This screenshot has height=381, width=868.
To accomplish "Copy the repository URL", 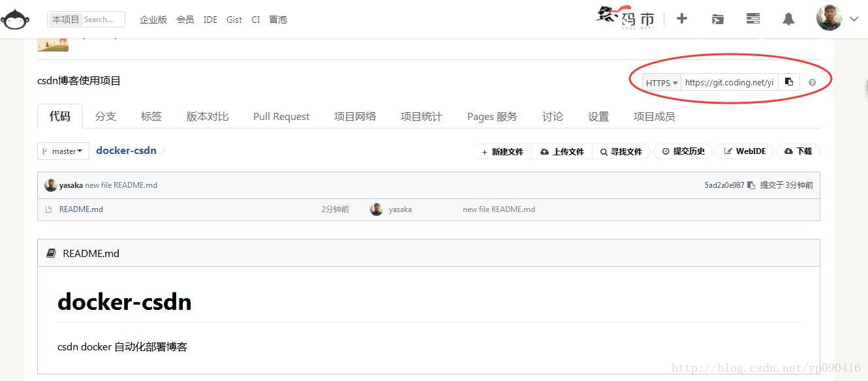I will pos(789,82).
